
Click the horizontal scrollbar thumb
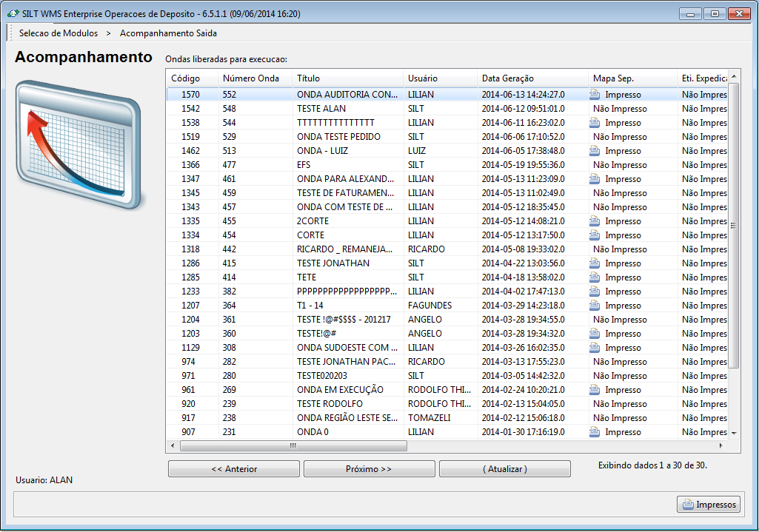click(293, 445)
